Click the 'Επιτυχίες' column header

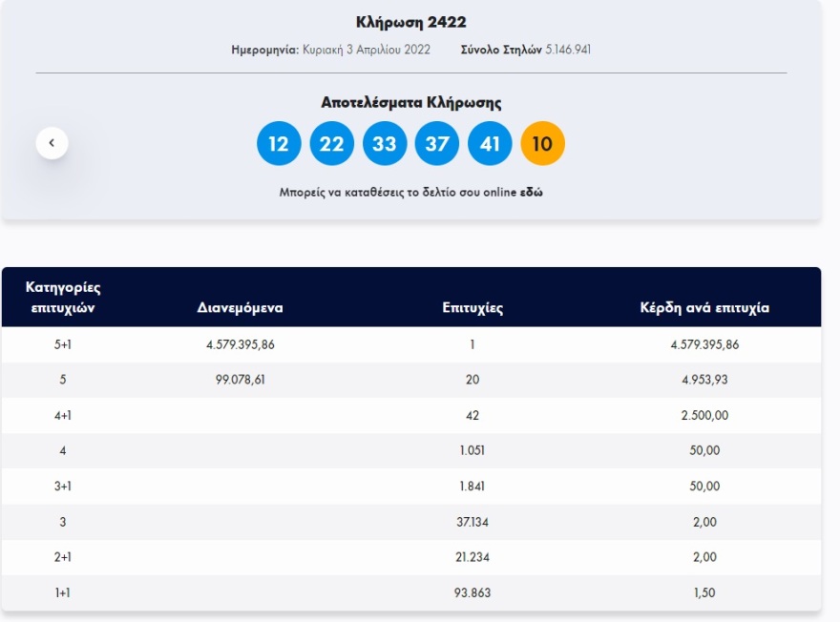click(x=472, y=308)
